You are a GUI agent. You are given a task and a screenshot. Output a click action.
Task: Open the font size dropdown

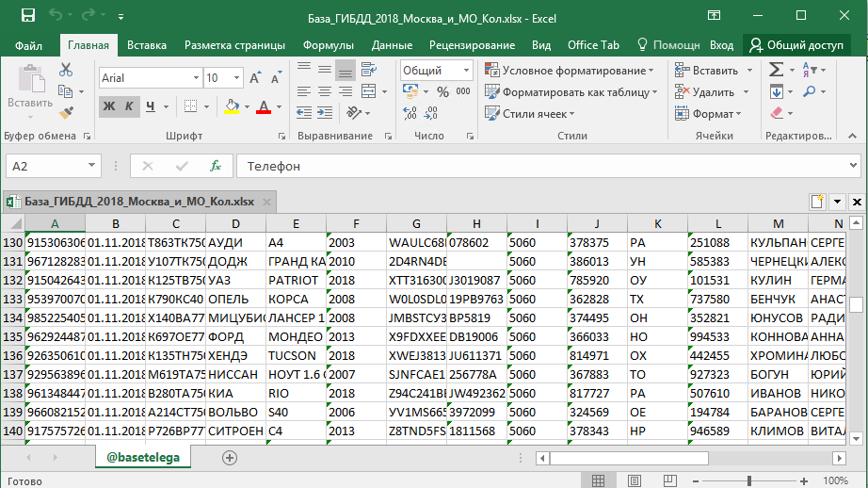click(x=237, y=78)
